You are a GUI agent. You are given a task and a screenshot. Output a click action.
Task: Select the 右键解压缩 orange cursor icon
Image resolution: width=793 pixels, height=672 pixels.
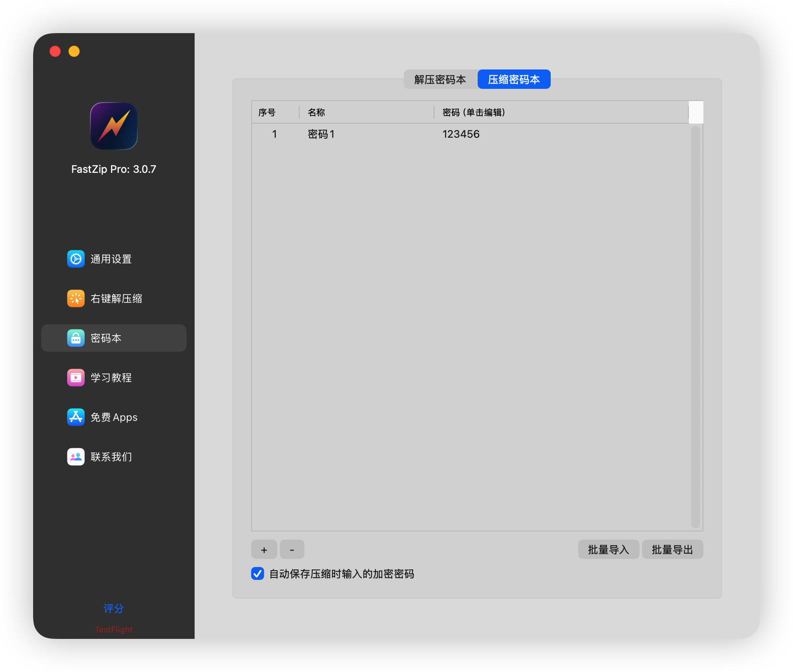(x=76, y=298)
